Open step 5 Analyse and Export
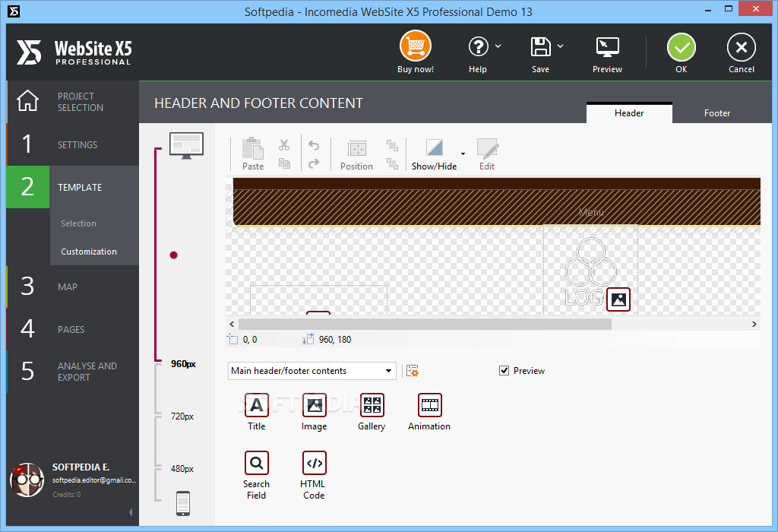The width and height of the screenshot is (778, 532). (x=72, y=371)
